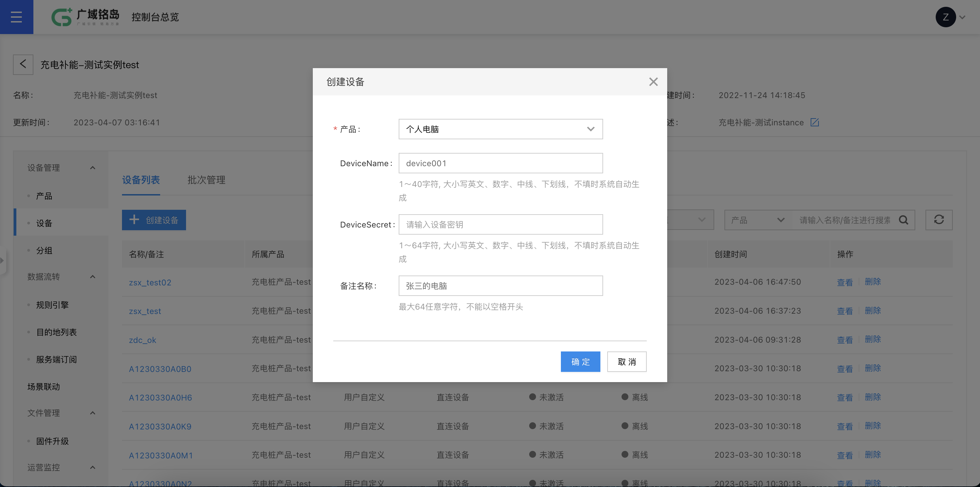Open device A1230330A0B0
This screenshot has width=980, height=487.
click(x=160, y=369)
